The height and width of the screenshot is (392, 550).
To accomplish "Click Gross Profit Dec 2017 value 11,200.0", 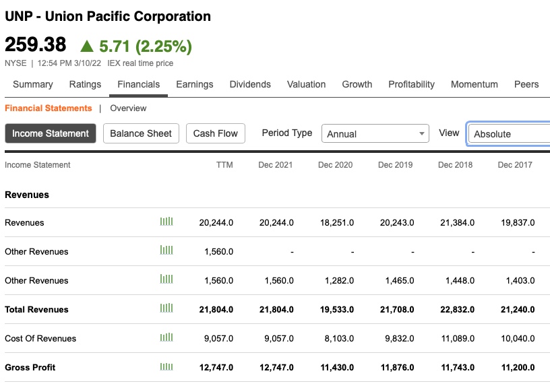I will pyautogui.click(x=518, y=368).
